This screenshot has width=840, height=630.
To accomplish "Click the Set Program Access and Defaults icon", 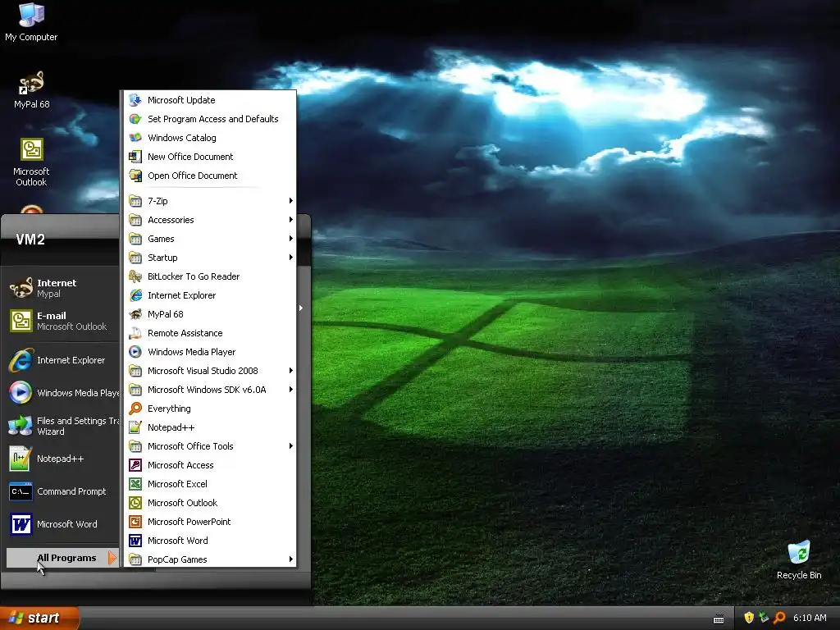I will click(x=135, y=119).
